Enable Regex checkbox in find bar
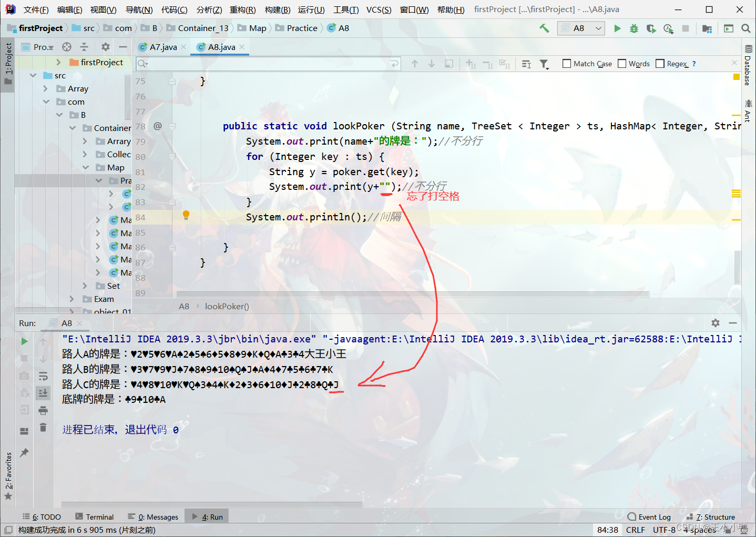756x537 pixels. coord(660,64)
